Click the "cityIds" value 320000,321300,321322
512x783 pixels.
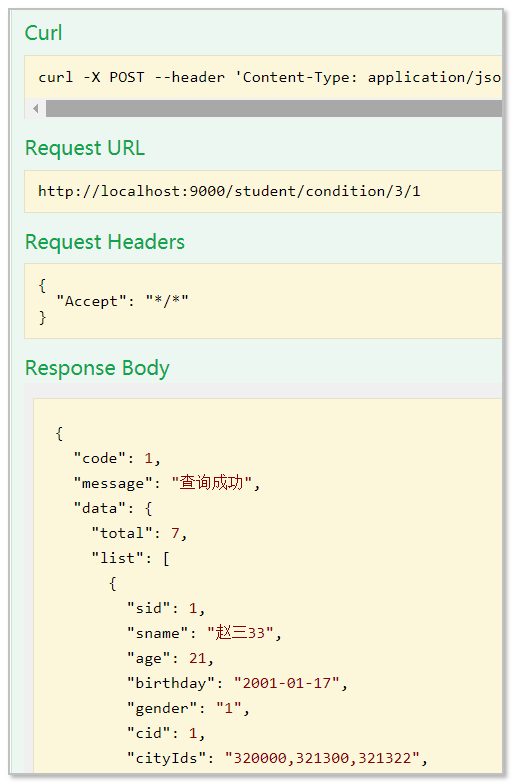point(322,758)
